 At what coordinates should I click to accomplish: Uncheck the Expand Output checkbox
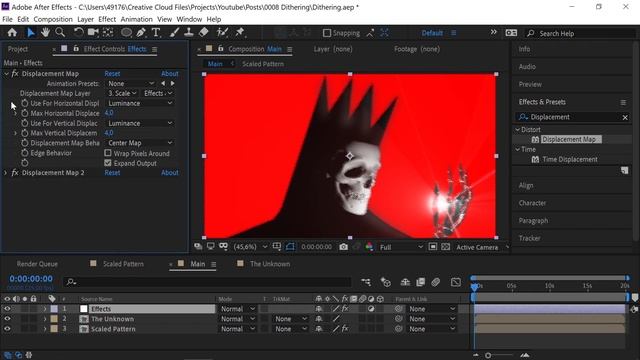(x=108, y=163)
